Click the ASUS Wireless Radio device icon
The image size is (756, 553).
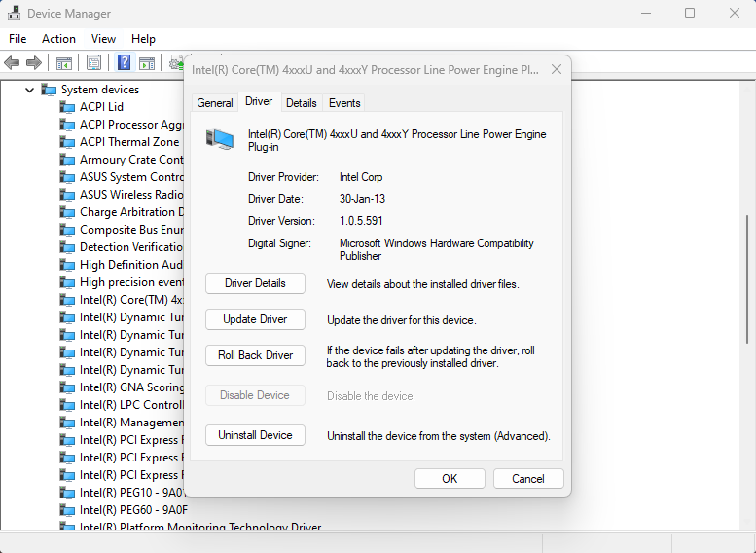pyautogui.click(x=67, y=195)
